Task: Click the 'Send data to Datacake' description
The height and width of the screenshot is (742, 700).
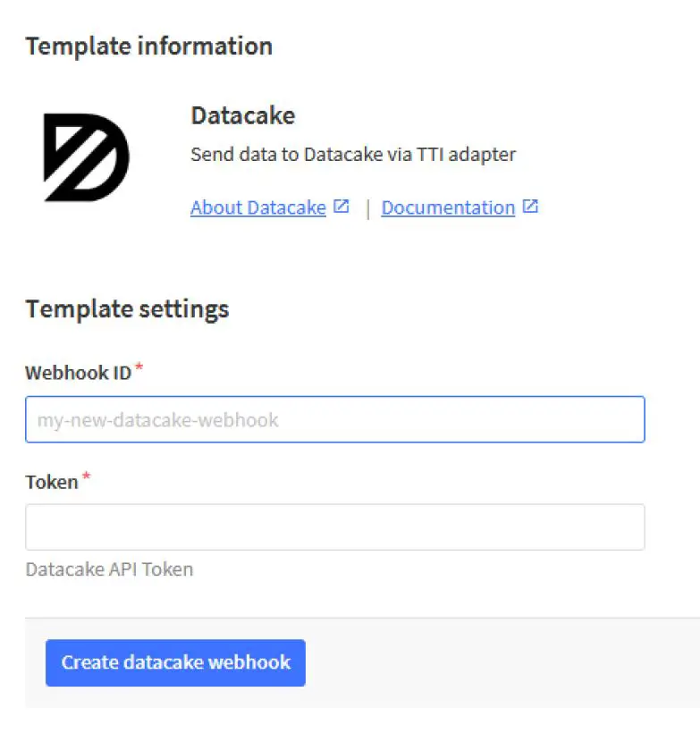Action: click(x=352, y=154)
